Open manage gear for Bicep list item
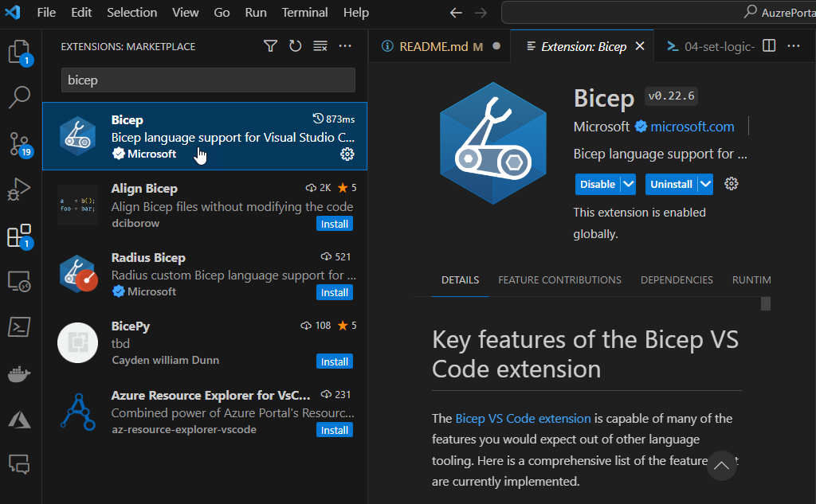The image size is (816, 504). coord(347,154)
